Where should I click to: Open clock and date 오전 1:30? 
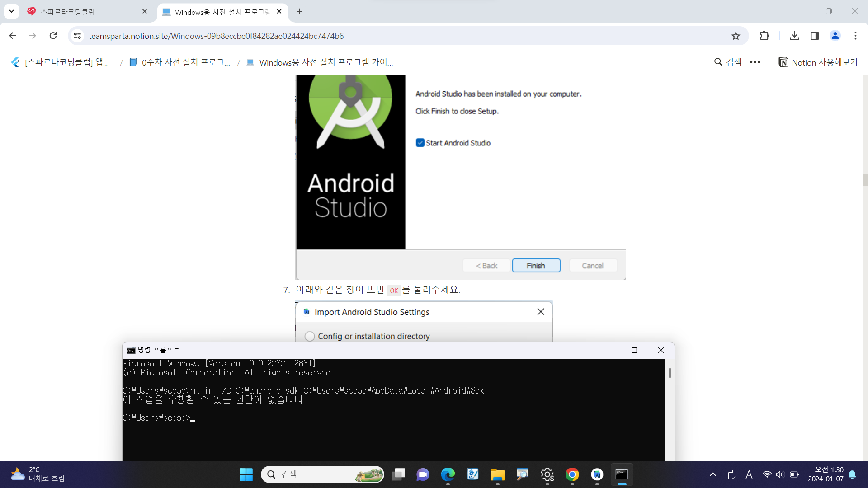pos(826,474)
